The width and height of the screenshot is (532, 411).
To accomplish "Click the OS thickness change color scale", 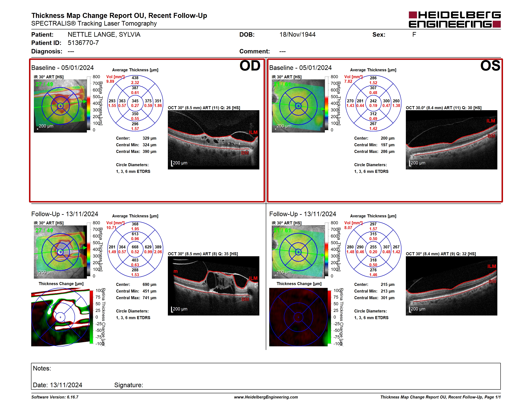I will point(329,317).
